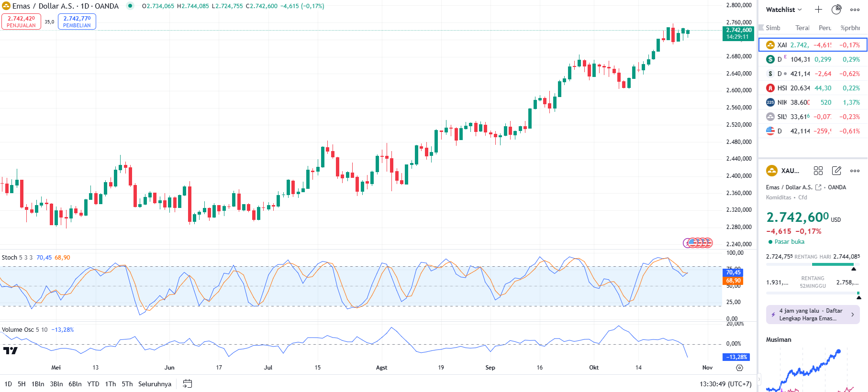Select the HSI row in the watchlist

(812, 88)
